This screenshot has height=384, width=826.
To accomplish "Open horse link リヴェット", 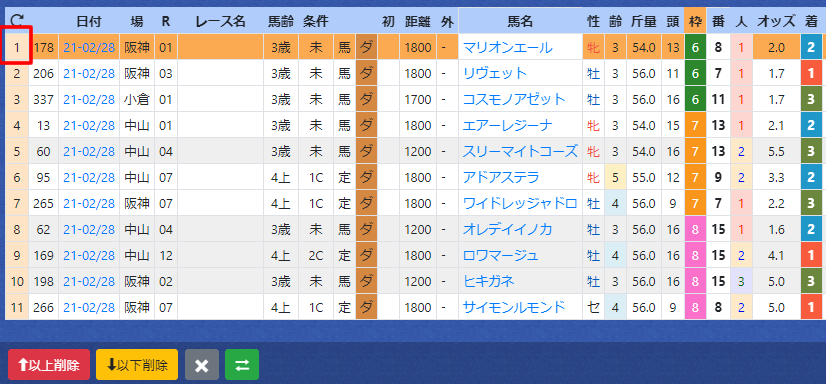I will 495,74.
